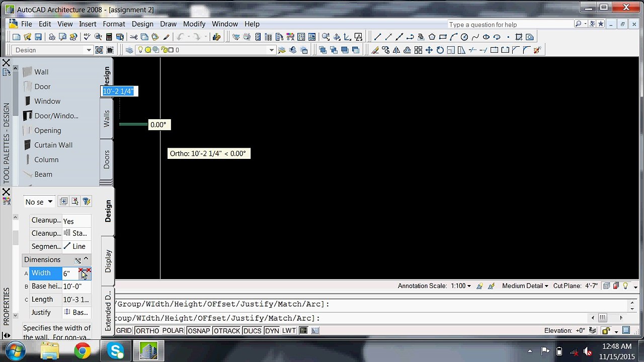Toggle DYN dynamic input
This screenshot has width=644, height=362.
coord(272,330)
